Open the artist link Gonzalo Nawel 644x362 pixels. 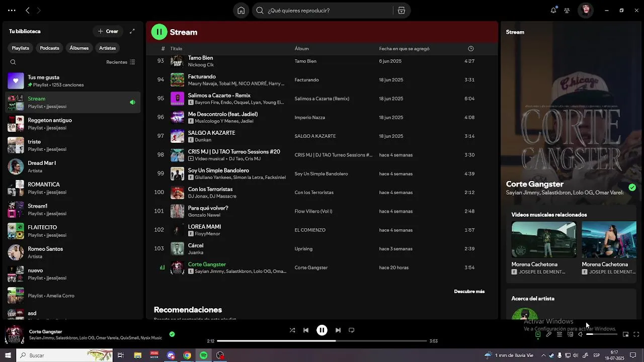coord(204,215)
